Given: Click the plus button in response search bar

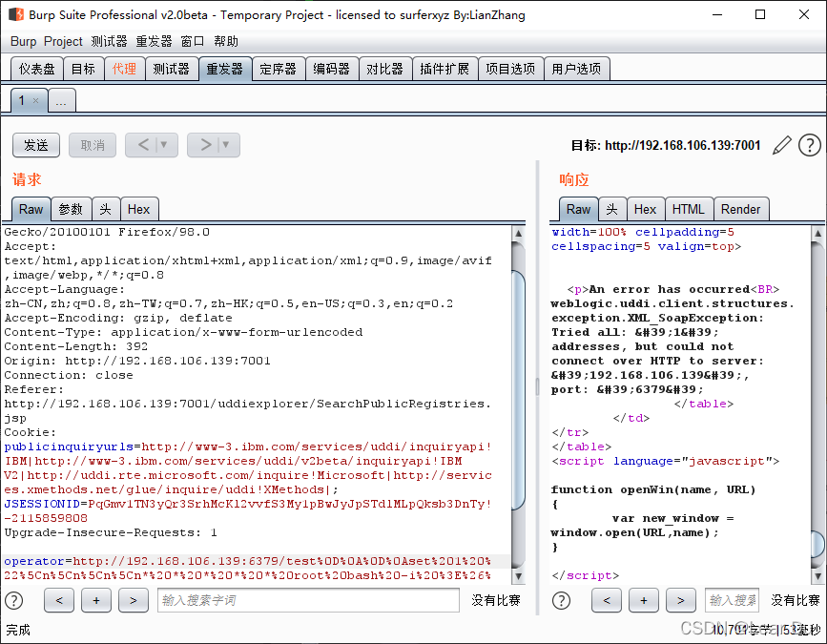Looking at the screenshot, I should (644, 600).
